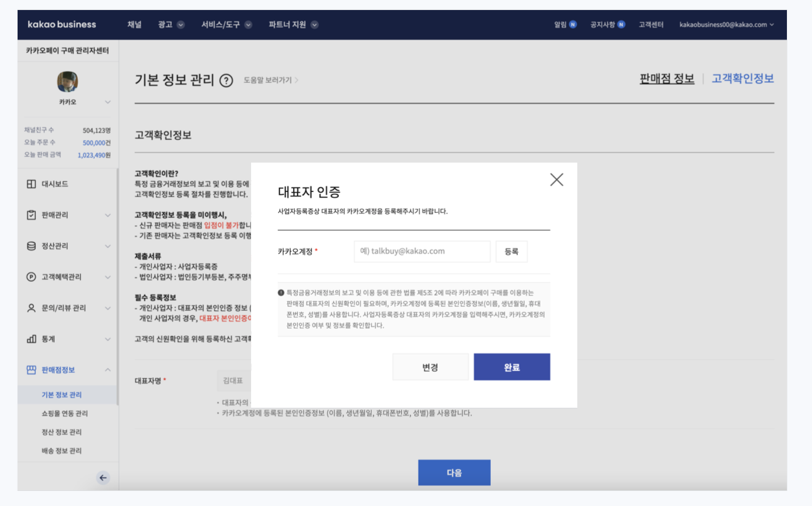Click the info icon in the dialog notice
812x506 pixels.
tap(281, 293)
